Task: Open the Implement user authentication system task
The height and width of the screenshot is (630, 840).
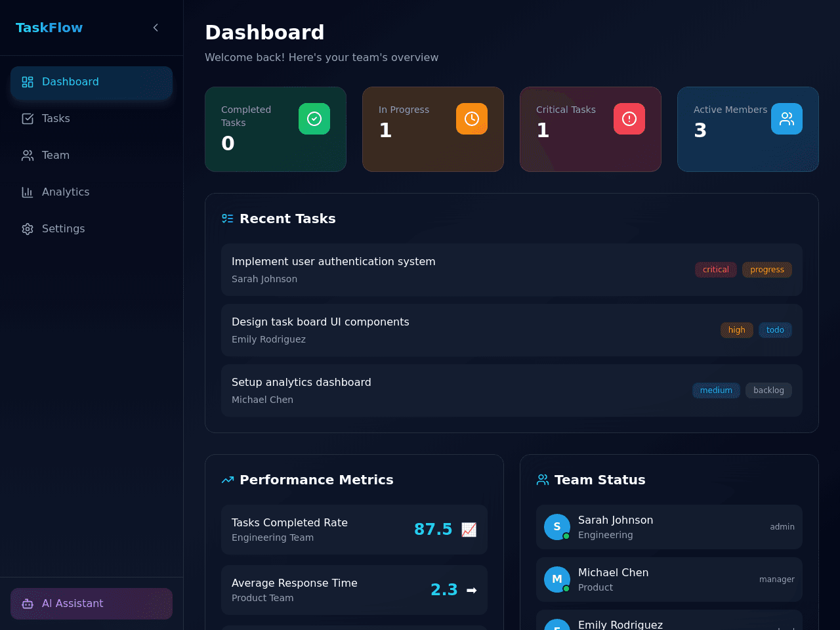Action: point(512,270)
